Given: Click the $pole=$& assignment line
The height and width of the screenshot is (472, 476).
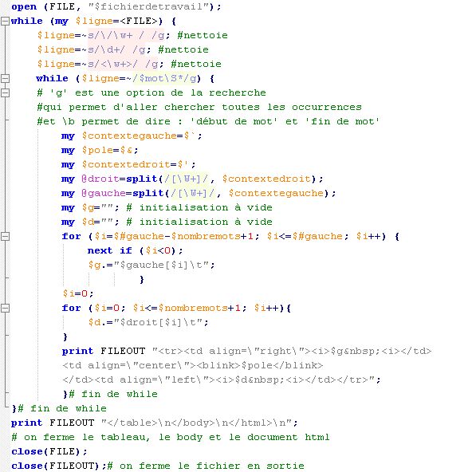Looking at the screenshot, I should coord(100,150).
